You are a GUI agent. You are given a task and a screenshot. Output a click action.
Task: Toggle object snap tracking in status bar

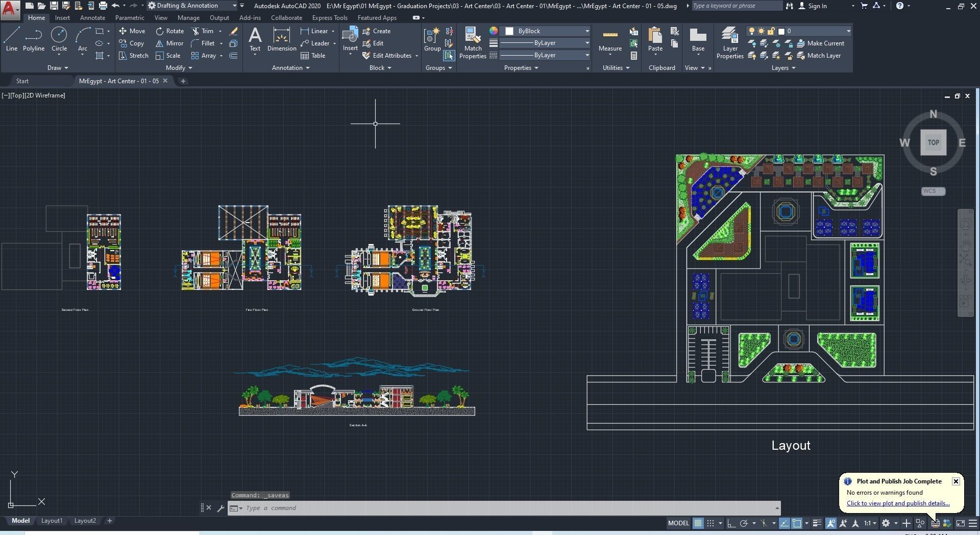click(x=784, y=523)
